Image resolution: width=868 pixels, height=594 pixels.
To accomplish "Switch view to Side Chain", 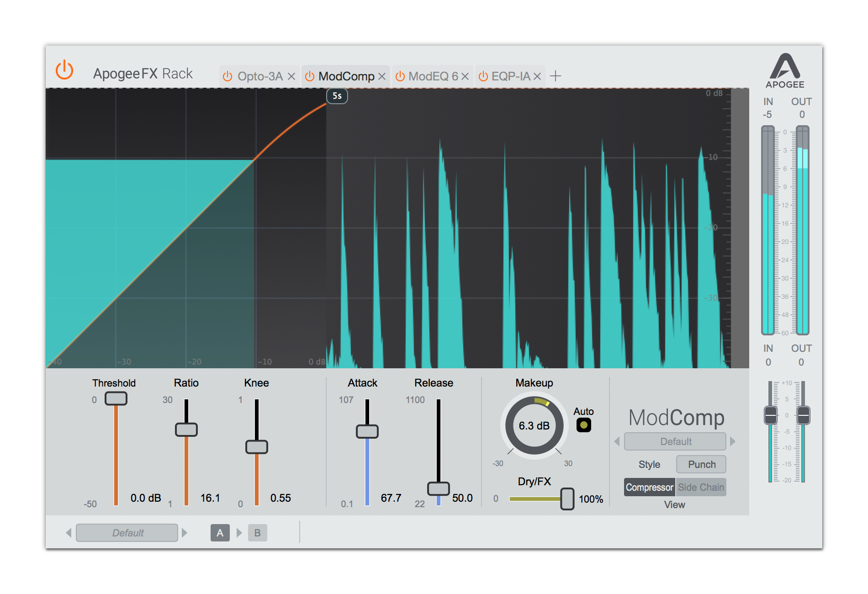I will point(701,487).
